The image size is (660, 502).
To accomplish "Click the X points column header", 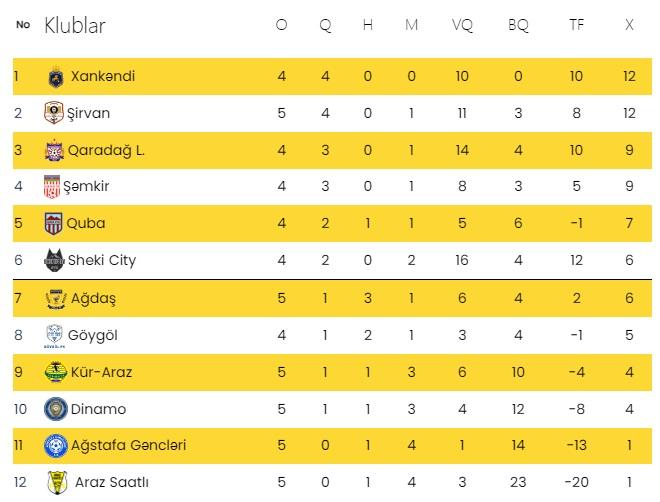I will point(629,26).
